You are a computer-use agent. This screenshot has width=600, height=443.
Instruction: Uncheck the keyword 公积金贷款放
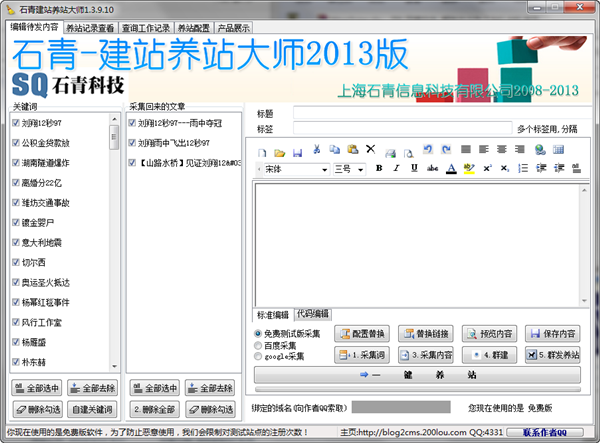[16, 143]
